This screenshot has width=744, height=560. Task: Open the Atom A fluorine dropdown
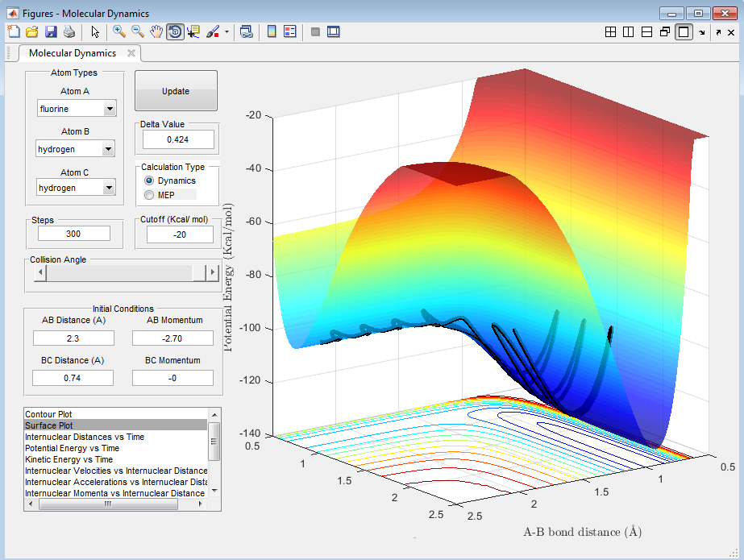[x=77, y=109]
